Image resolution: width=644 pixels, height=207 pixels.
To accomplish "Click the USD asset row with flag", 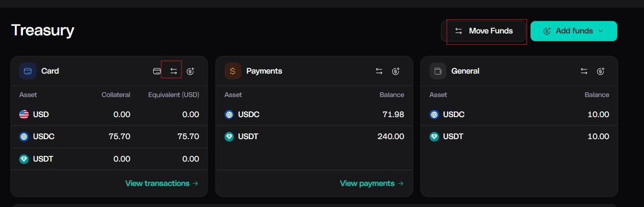I will click(x=109, y=115).
